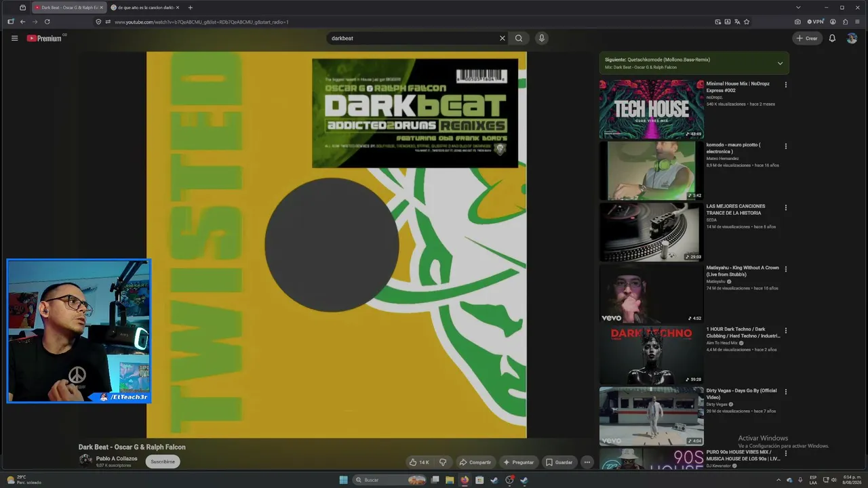Open options for 1 HOUR Dark Techno

[786, 330]
